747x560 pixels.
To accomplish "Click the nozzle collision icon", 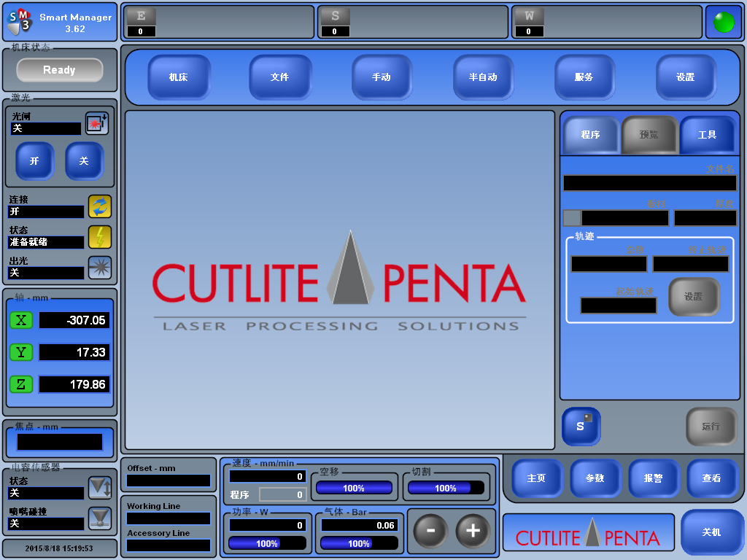I will [100, 518].
